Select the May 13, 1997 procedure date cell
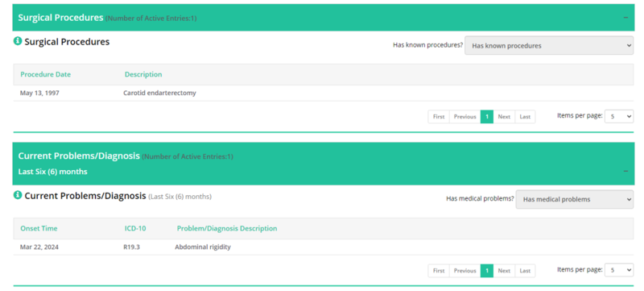The image size is (644, 291). [39, 93]
